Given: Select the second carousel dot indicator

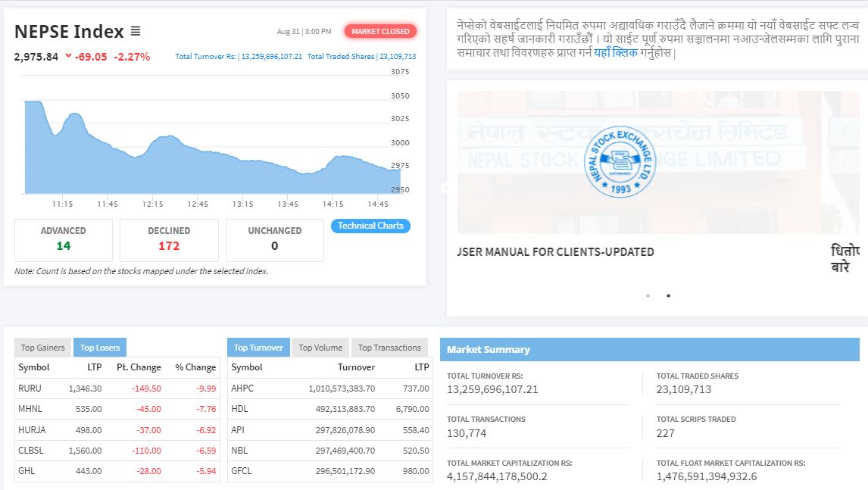Looking at the screenshot, I should pos(668,295).
